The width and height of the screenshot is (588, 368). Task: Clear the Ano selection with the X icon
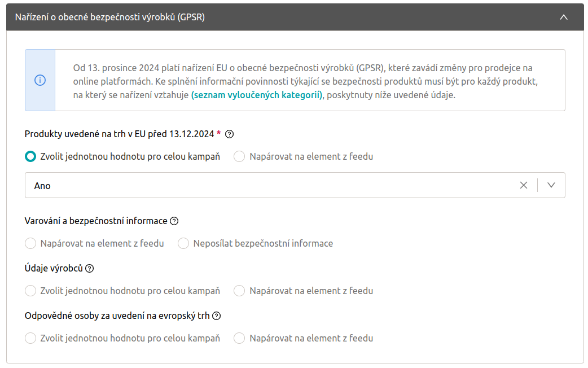coord(524,185)
